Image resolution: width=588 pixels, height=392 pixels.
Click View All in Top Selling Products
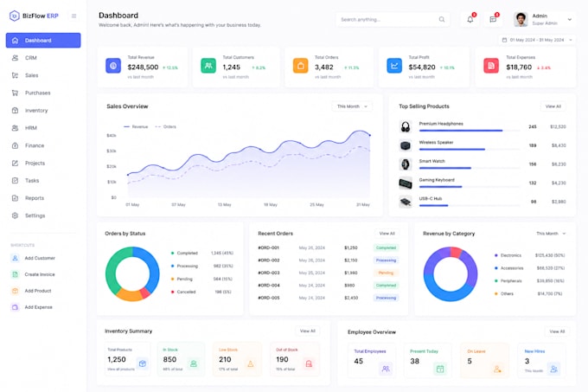click(x=553, y=106)
